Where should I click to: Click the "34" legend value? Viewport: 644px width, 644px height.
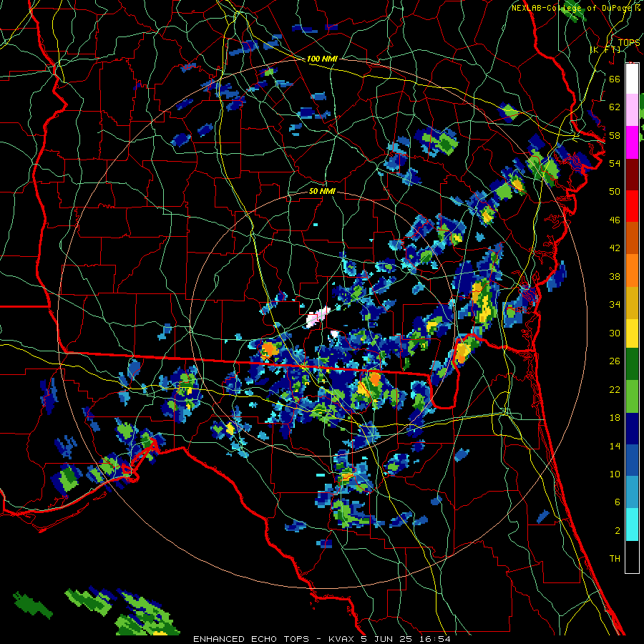[x=615, y=304]
